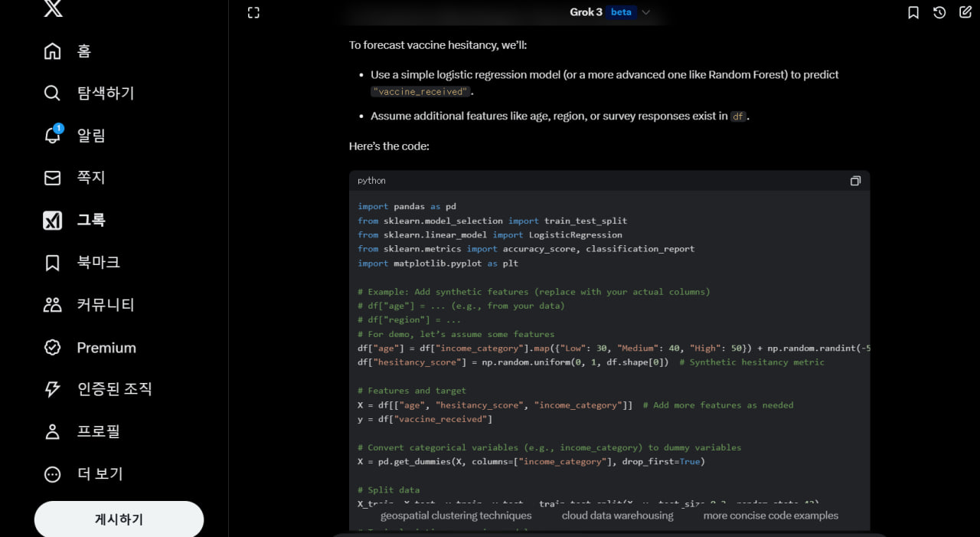Select 더 보기 menu label
This screenshot has height=537, width=980.
[100, 474]
